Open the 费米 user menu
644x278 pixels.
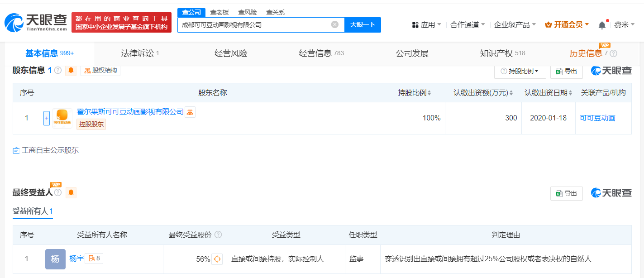click(625, 25)
